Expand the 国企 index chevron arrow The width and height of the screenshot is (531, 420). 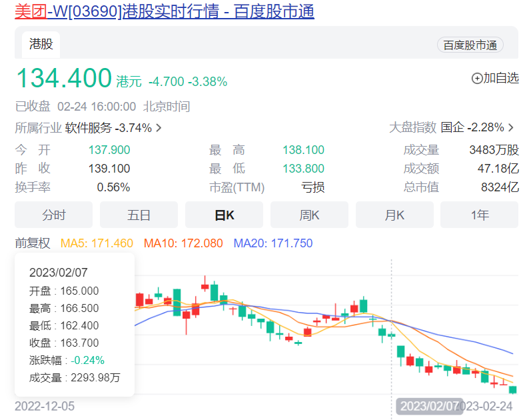point(511,127)
